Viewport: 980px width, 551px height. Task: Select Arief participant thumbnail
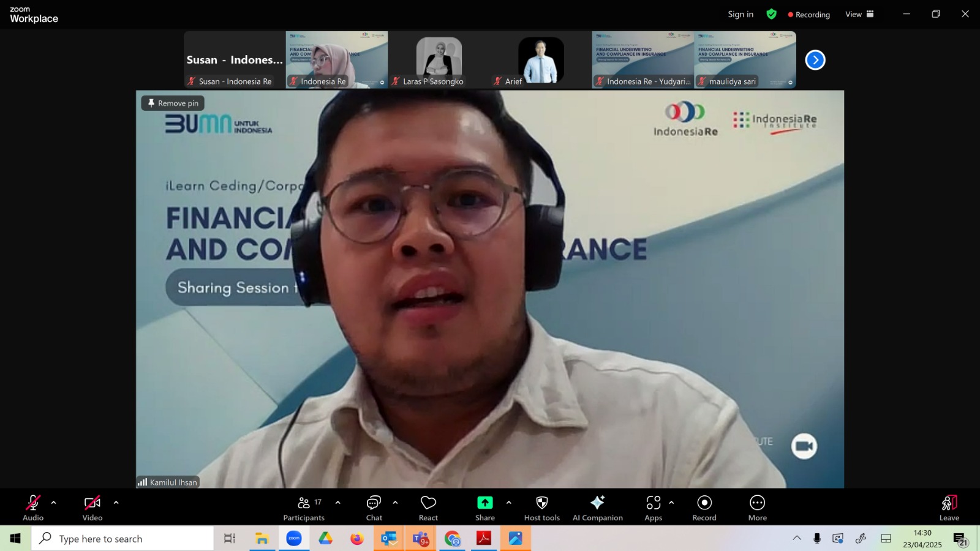(541, 60)
